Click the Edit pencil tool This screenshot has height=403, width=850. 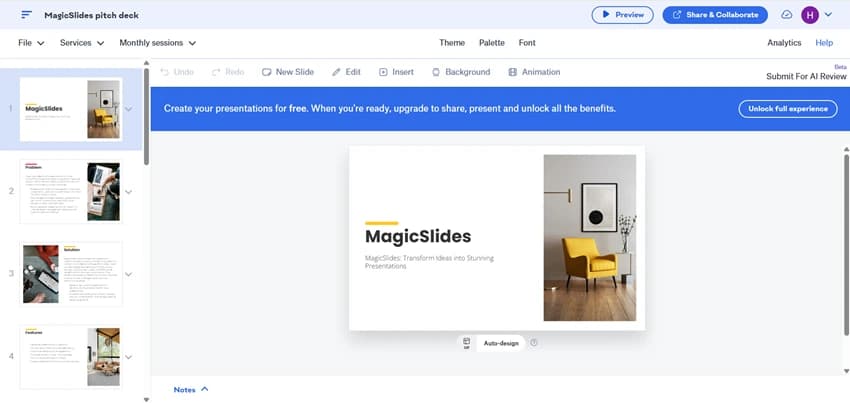pyautogui.click(x=346, y=72)
